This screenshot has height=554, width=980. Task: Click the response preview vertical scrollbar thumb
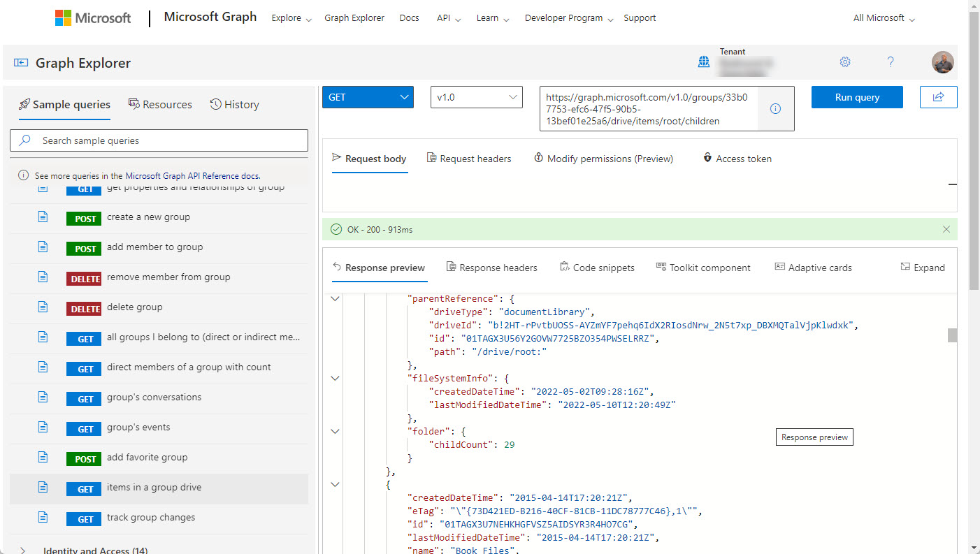pos(952,335)
